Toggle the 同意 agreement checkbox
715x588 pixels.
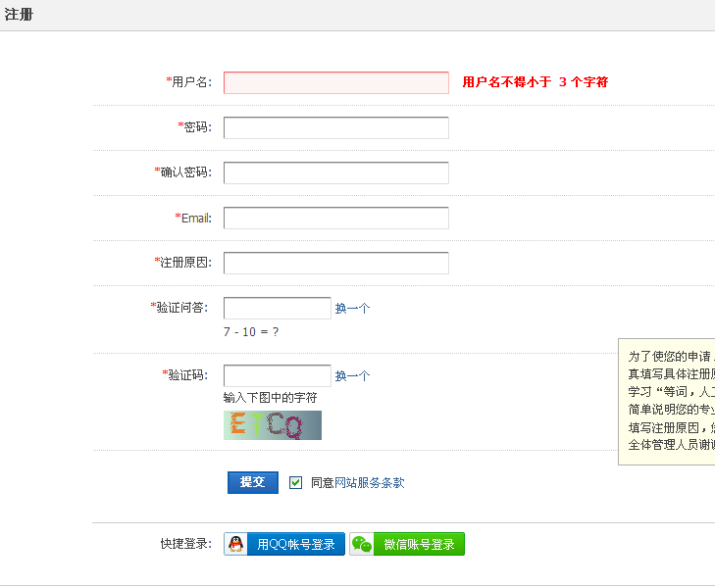pyautogui.click(x=295, y=482)
